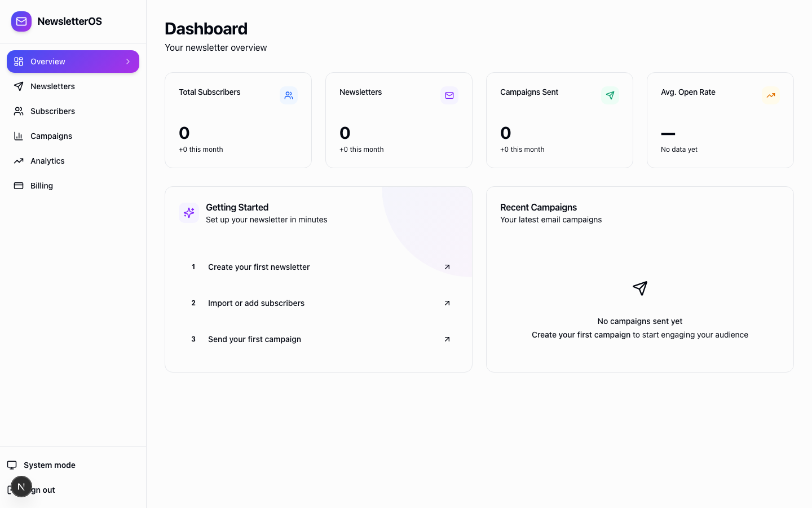Open Billing in the sidebar

[73, 186]
